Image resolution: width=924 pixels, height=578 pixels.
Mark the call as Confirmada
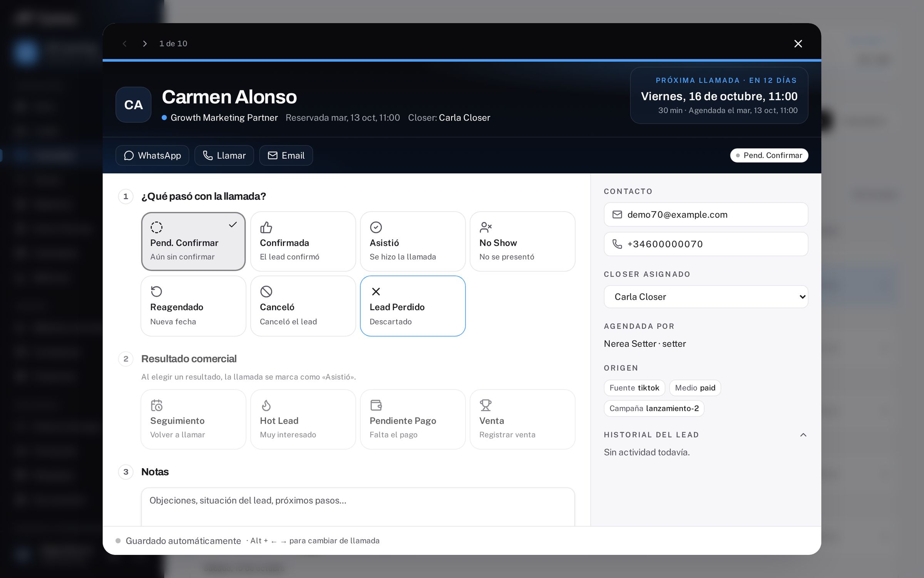coord(303,241)
